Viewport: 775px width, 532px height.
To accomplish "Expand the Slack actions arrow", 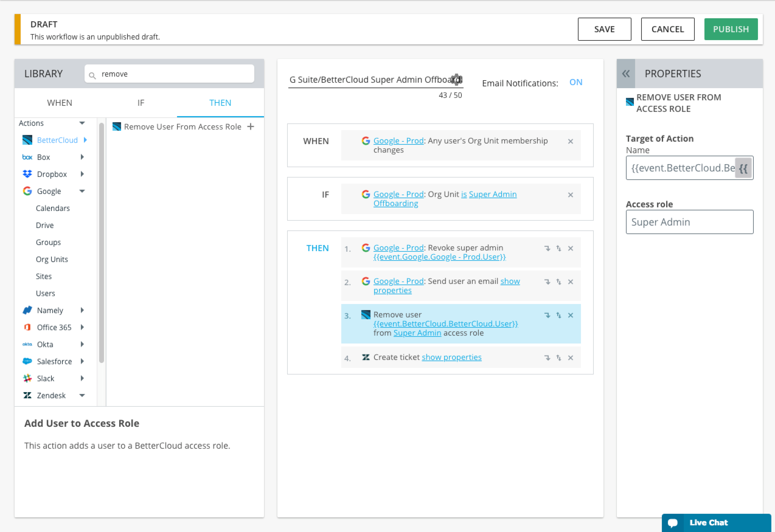I will (82, 378).
